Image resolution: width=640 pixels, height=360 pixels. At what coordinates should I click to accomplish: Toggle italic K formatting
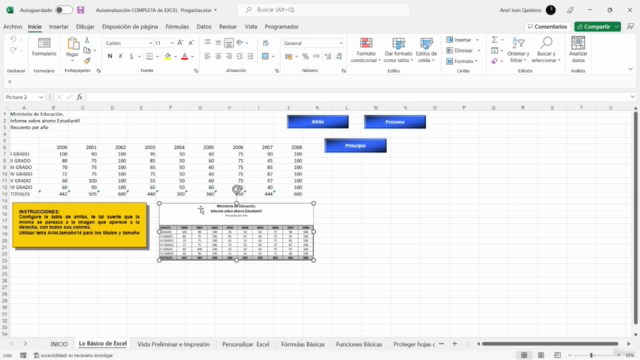point(120,56)
